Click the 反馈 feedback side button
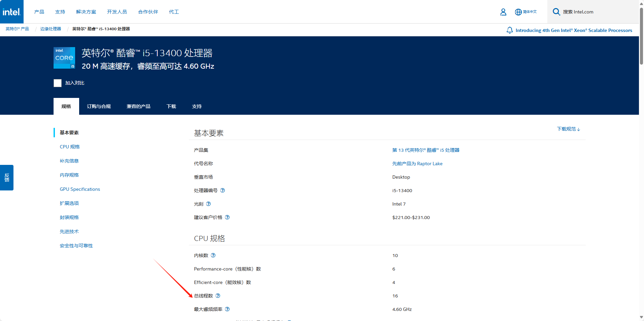Viewport: 644px width, 321px height. [7, 178]
